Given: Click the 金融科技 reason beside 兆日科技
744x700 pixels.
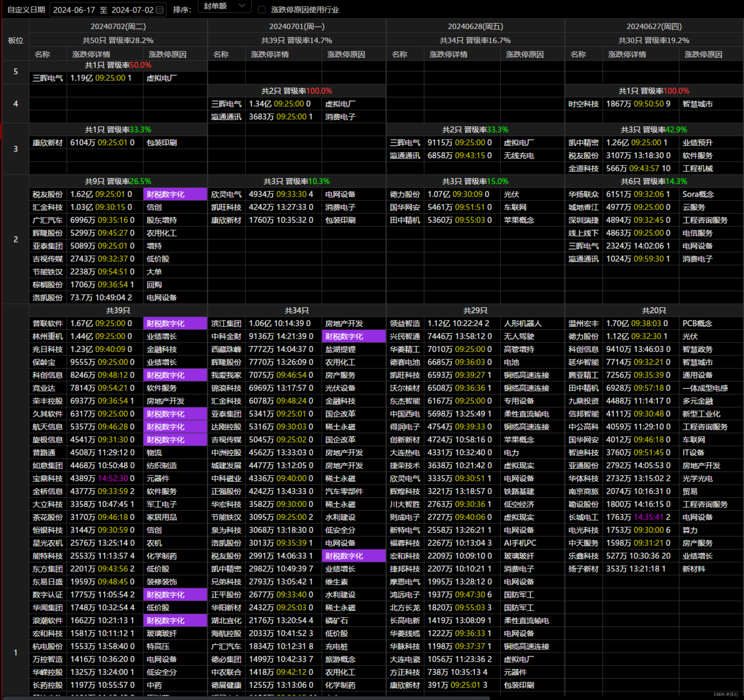Looking at the screenshot, I should (x=162, y=349).
